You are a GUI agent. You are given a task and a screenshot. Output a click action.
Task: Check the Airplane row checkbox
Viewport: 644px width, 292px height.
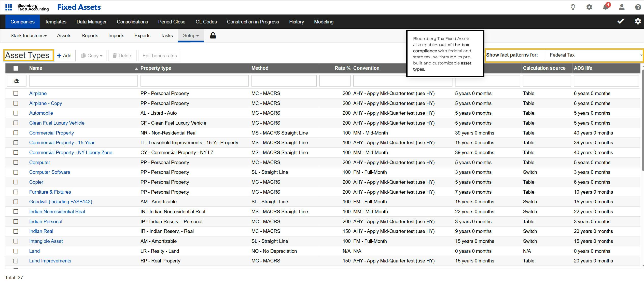coord(16,93)
